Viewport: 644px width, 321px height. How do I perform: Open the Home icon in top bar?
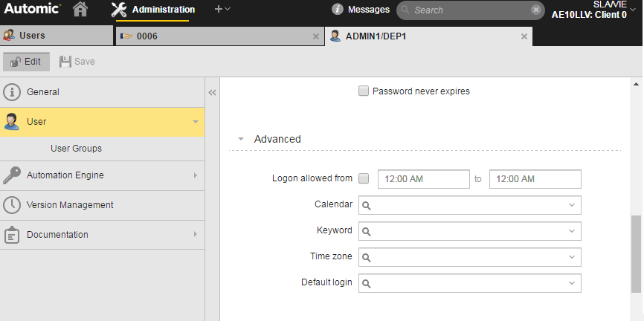click(80, 10)
